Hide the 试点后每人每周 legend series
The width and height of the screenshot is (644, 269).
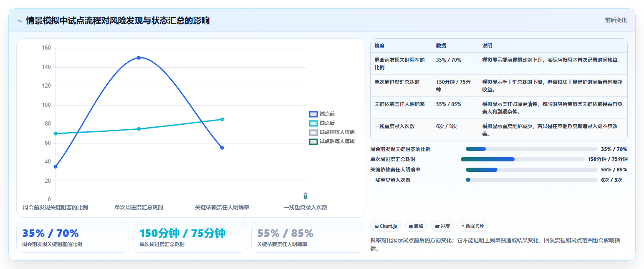(332, 141)
